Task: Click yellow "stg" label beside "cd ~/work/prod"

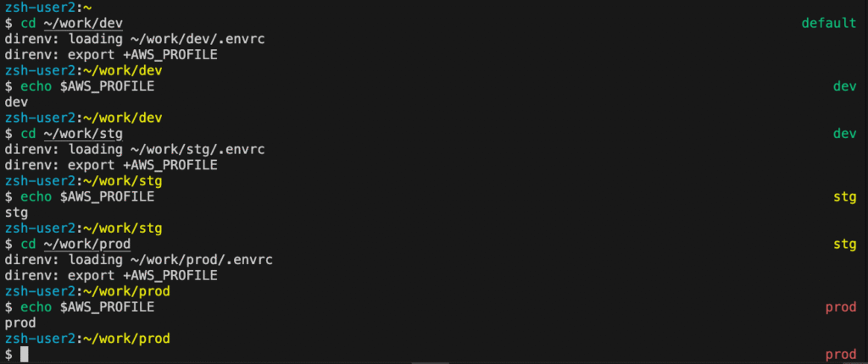Action: 844,244
